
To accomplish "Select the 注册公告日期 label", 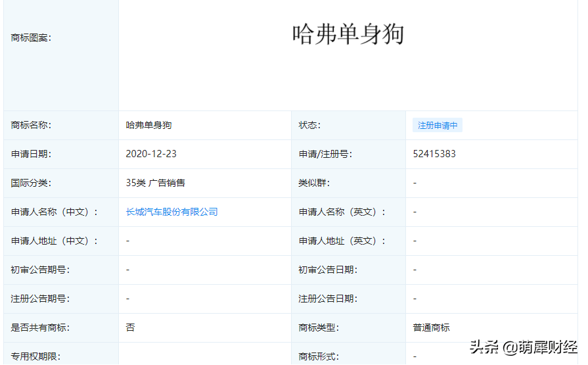I will coord(328,299).
